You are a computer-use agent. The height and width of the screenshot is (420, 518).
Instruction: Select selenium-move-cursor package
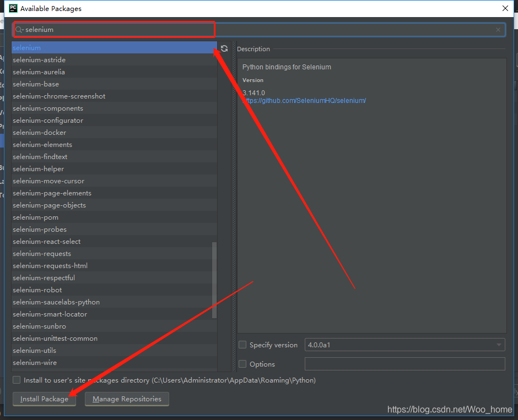point(114,181)
